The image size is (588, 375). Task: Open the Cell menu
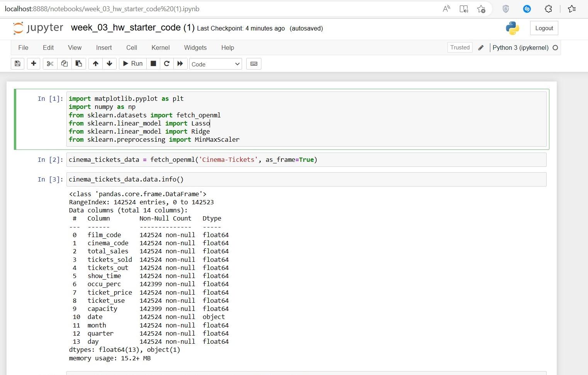pos(131,48)
